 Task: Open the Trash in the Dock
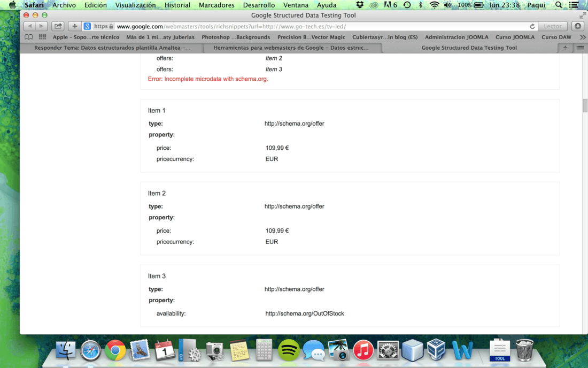524,350
